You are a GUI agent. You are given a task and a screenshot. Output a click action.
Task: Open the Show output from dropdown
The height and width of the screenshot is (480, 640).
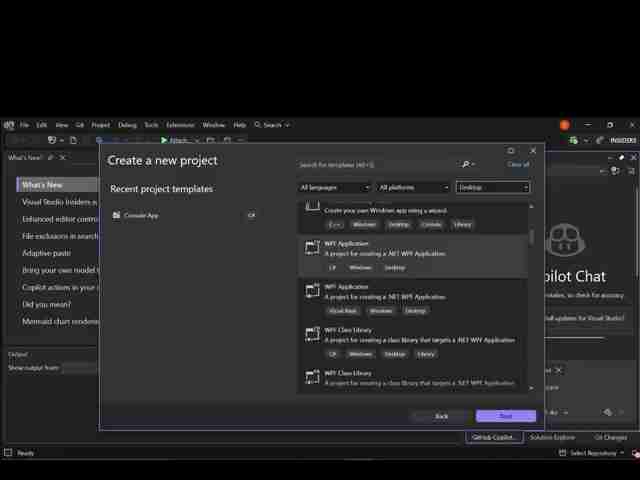pos(80,368)
